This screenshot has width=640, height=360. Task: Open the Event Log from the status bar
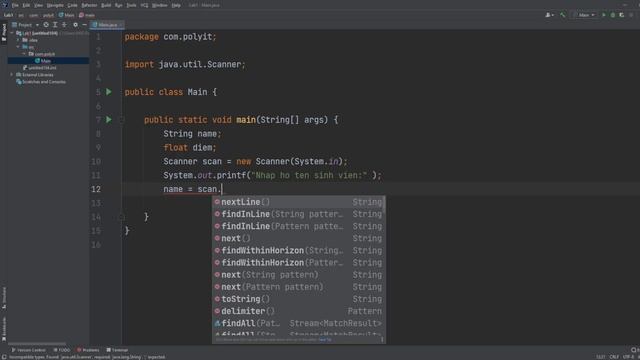(635, 350)
